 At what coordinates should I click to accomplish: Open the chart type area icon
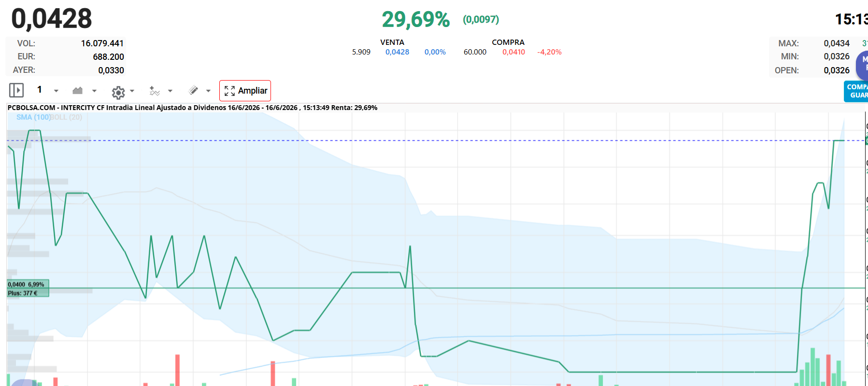tap(77, 90)
